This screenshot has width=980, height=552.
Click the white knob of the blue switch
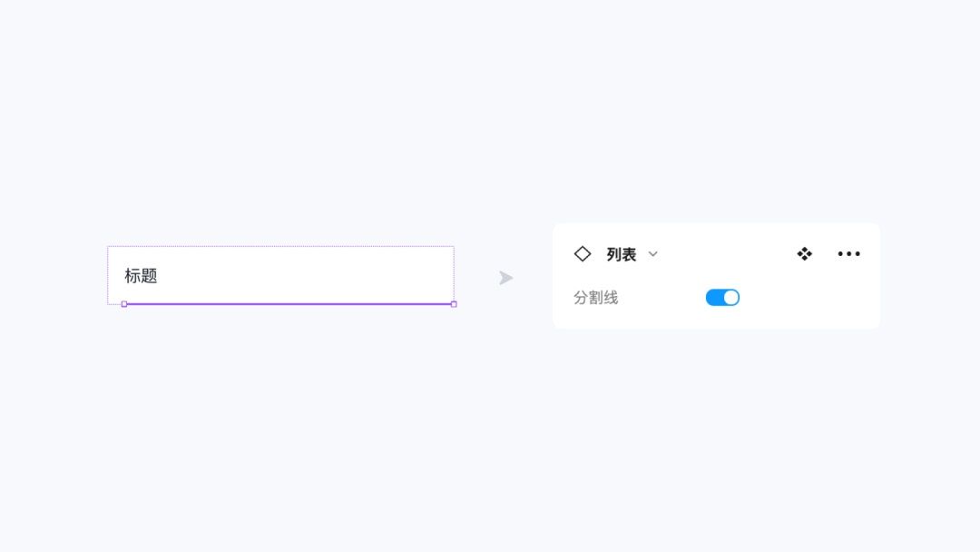(x=730, y=298)
